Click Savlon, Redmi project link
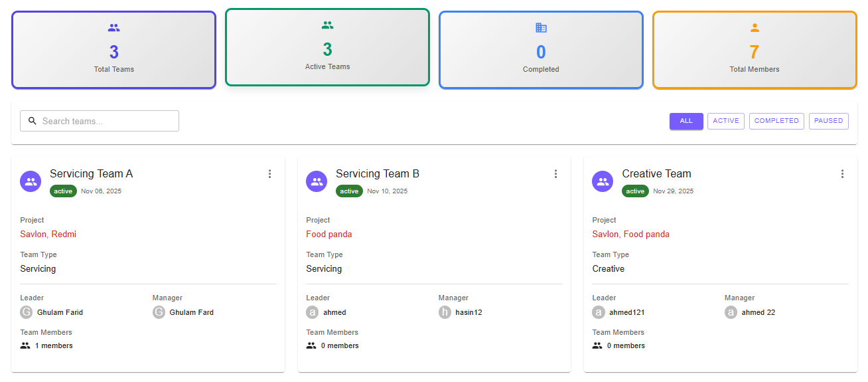 coord(48,234)
